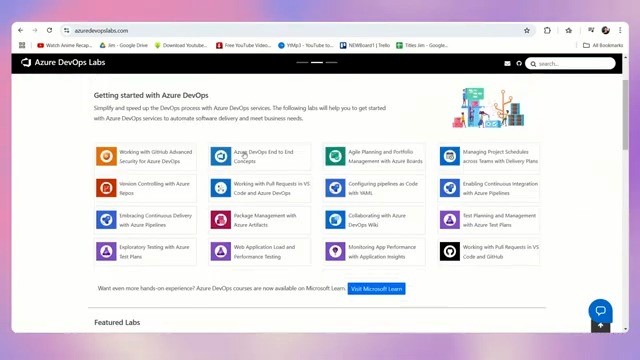The width and height of the screenshot is (640, 360).
Task: Open the chat bubble widget
Action: pyautogui.click(x=600, y=311)
